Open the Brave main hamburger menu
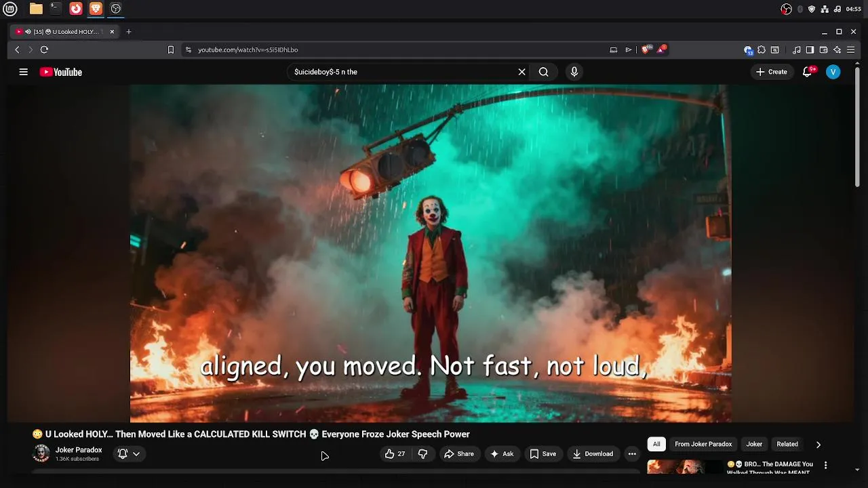The height and width of the screenshot is (488, 868). point(851,49)
